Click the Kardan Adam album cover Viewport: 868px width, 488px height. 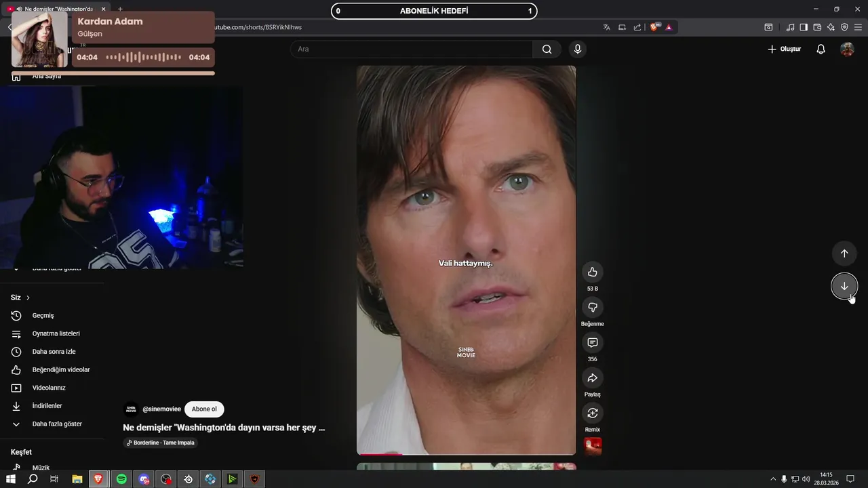[x=39, y=39]
